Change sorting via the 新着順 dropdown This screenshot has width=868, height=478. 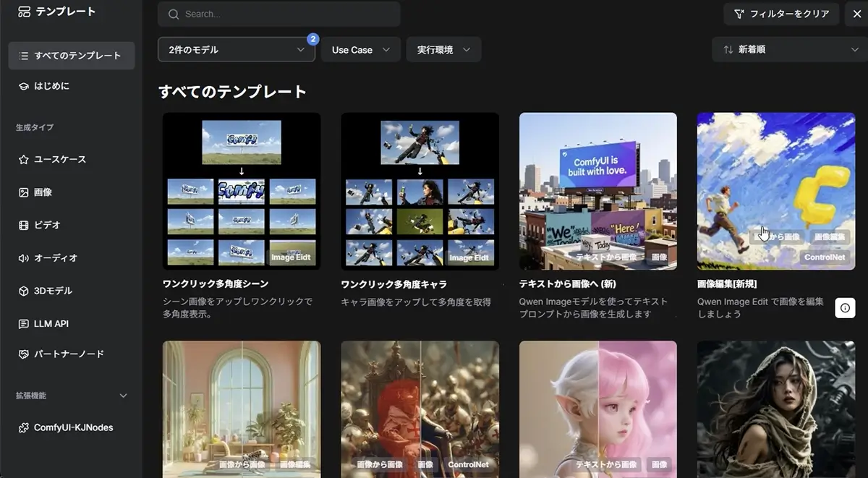coord(788,49)
